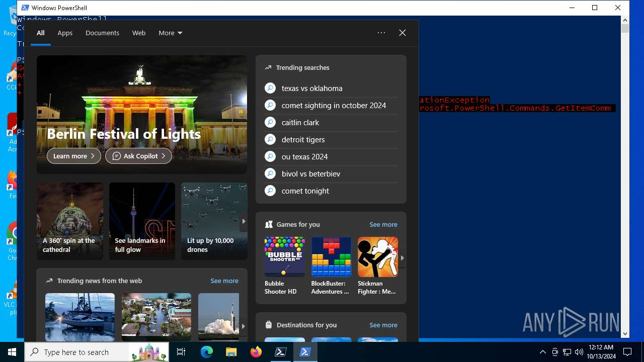Close the search panel with X
This screenshot has height=362, width=644.
pos(403,33)
